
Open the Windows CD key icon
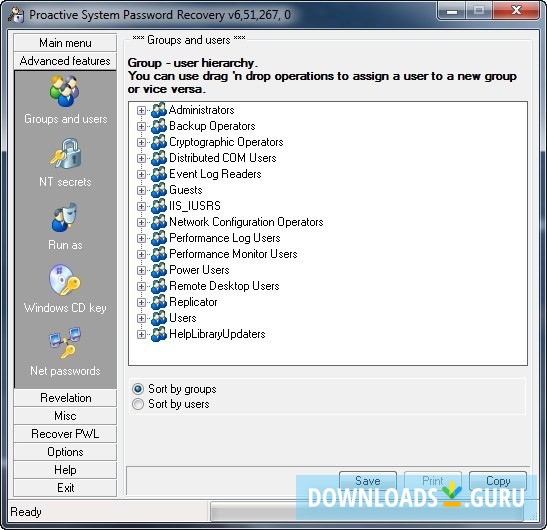point(65,280)
